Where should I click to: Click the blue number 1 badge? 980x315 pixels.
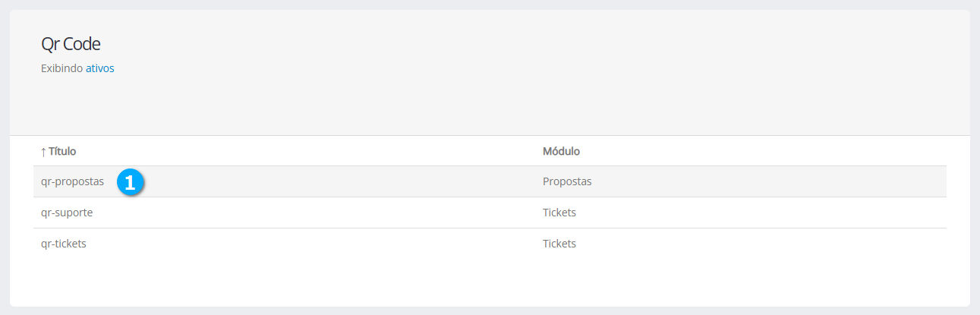(130, 182)
